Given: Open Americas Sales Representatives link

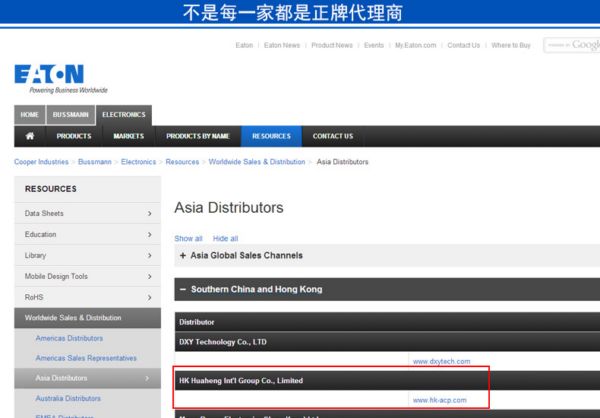Looking at the screenshot, I should (x=86, y=358).
